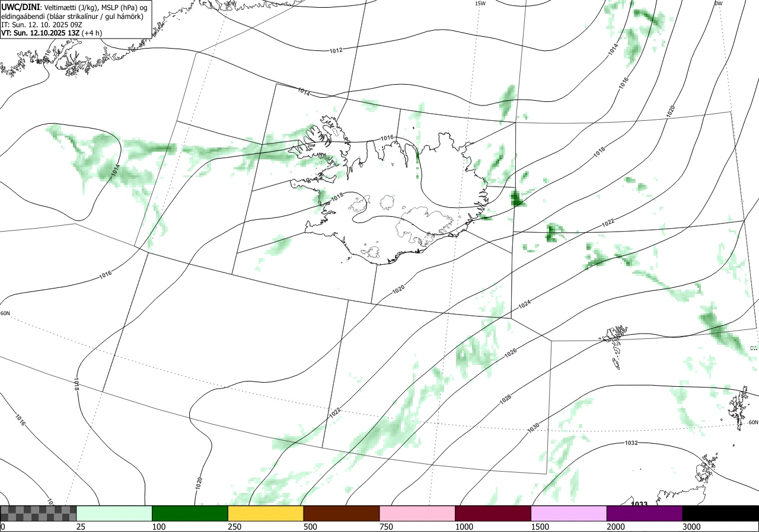Click the legend value "500"
The width and height of the screenshot is (759, 532).
(x=311, y=527)
